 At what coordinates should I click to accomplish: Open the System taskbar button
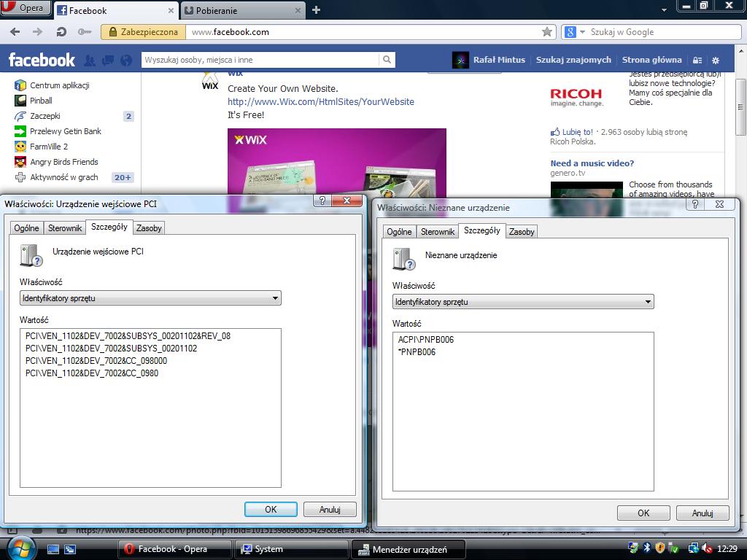pos(290,549)
